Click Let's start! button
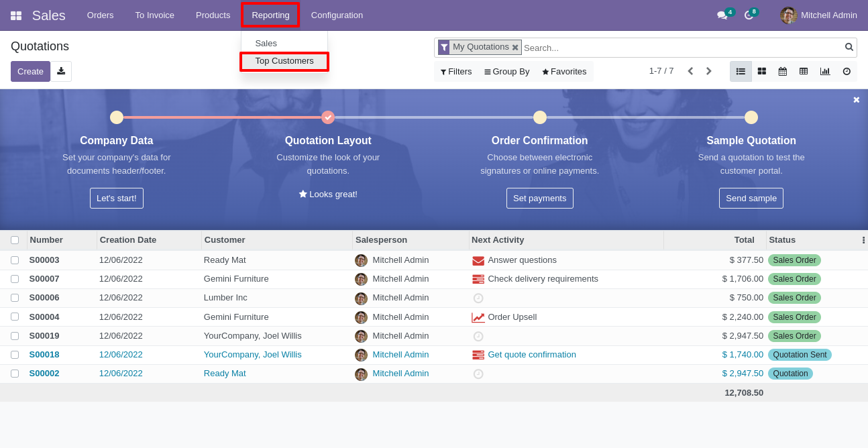 [117, 199]
